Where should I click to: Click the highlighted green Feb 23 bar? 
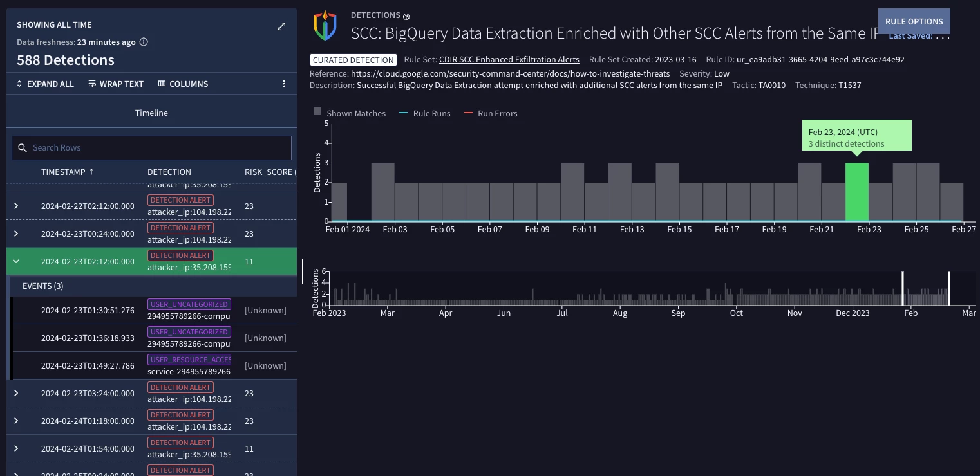click(856, 192)
